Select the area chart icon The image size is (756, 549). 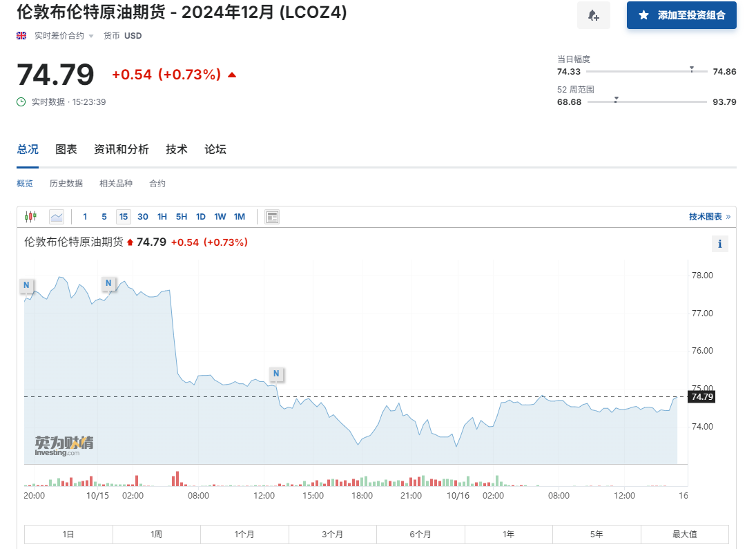(x=57, y=217)
